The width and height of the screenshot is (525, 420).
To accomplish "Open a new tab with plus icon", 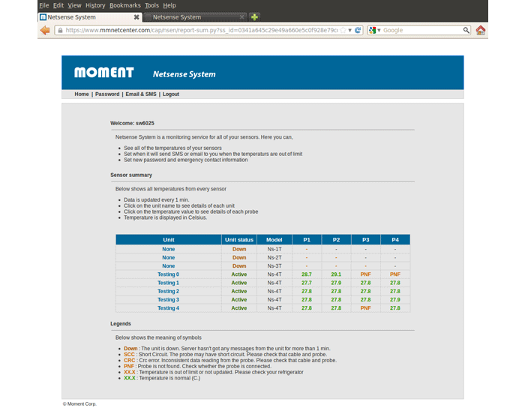I will pyautogui.click(x=255, y=16).
